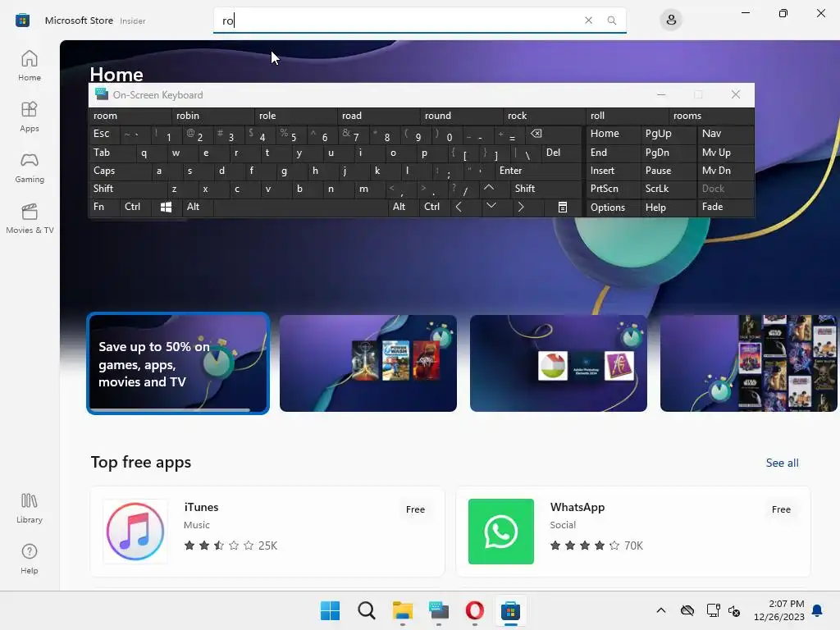The width and height of the screenshot is (840, 630).
Task: Click the Enter key on keyboard
Action: coord(537,171)
